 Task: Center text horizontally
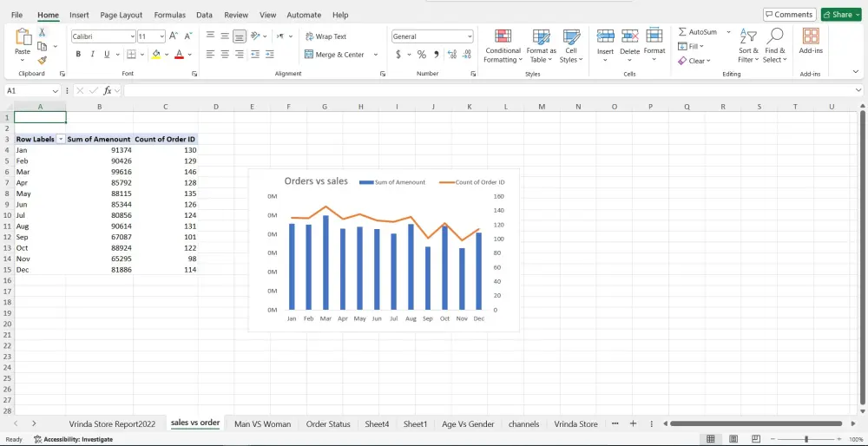(x=225, y=54)
